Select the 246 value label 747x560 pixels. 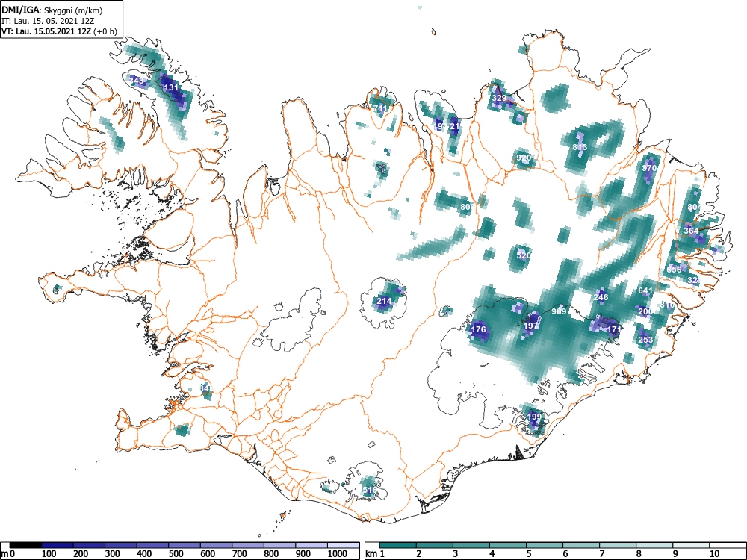[x=601, y=297]
